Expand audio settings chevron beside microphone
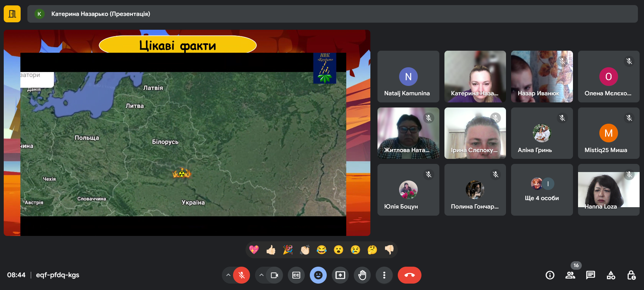Viewport: 644px width, 290px height. pyautogui.click(x=228, y=275)
